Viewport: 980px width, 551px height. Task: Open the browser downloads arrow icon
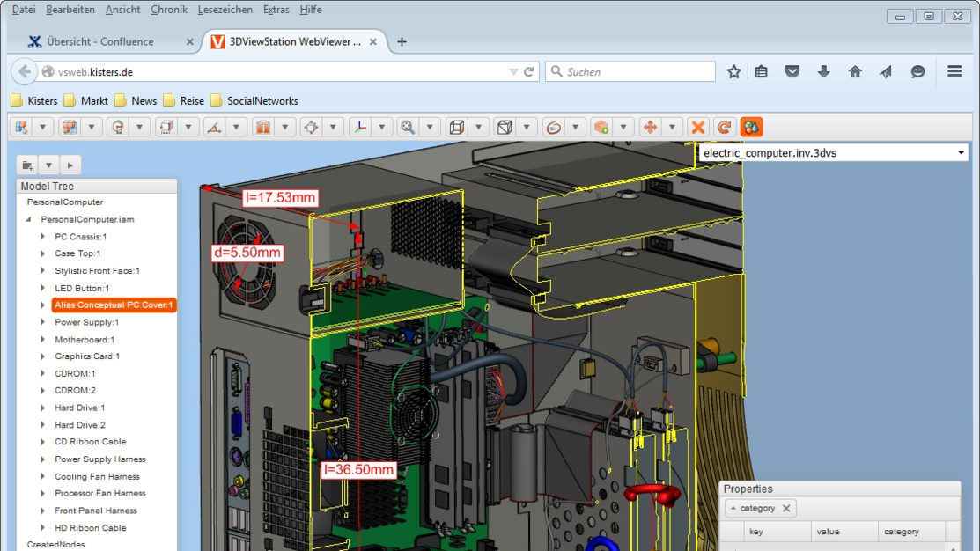coord(824,72)
